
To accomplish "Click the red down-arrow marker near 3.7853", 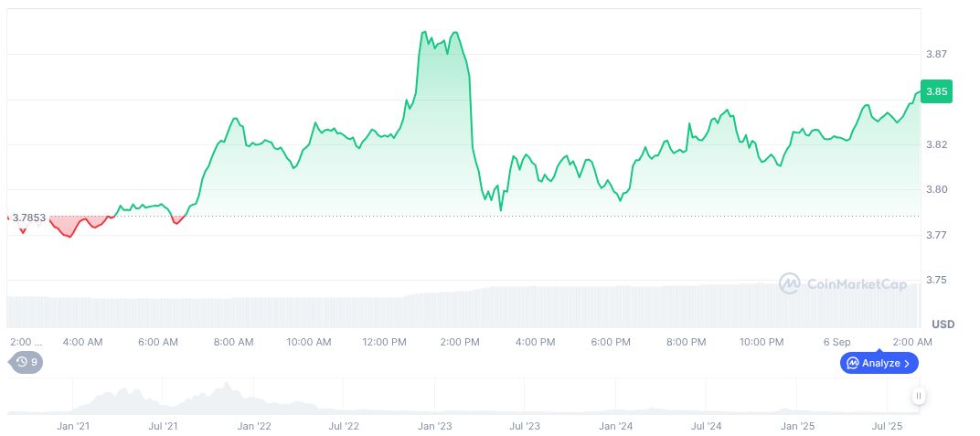I will tap(23, 231).
